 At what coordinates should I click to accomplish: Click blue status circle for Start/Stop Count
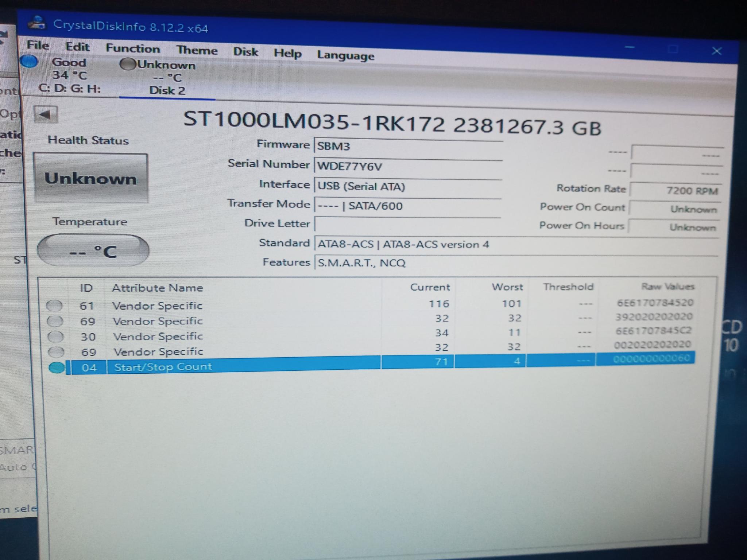pyautogui.click(x=57, y=367)
